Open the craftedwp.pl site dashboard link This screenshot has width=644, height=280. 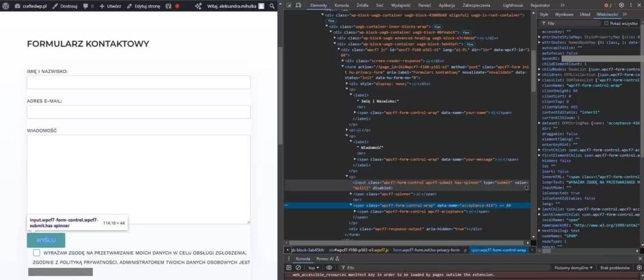(31, 6)
